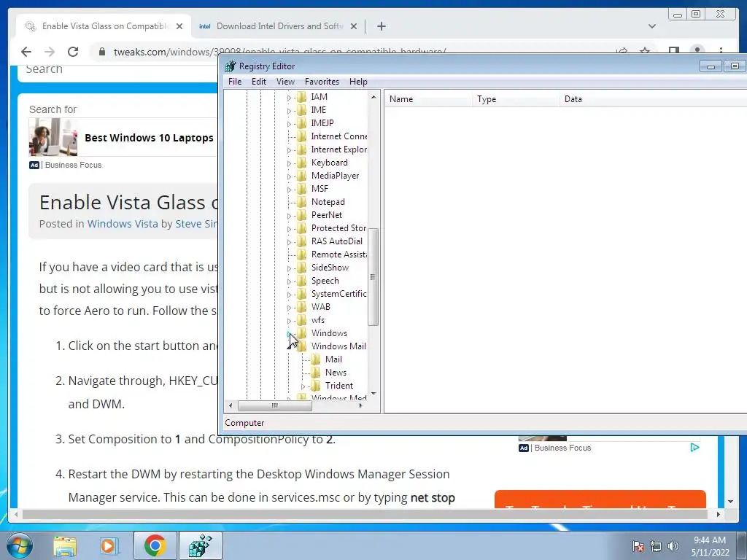Select the News subkey folder icon
The image size is (747, 560).
315,373
